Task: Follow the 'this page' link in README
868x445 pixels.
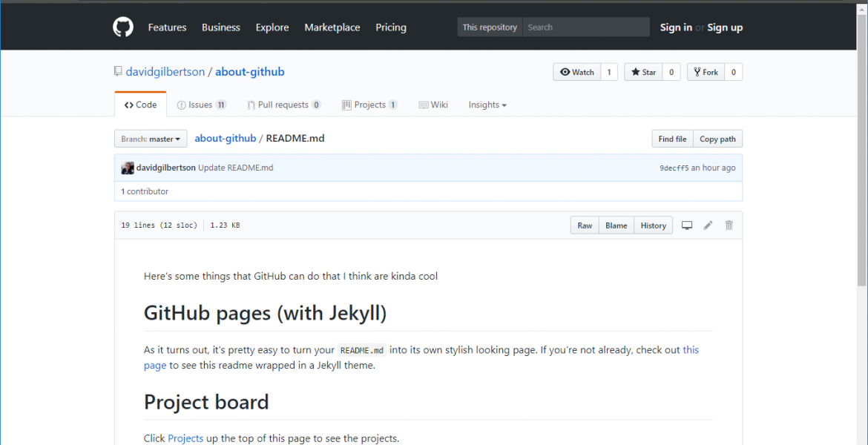Action: (691, 350)
